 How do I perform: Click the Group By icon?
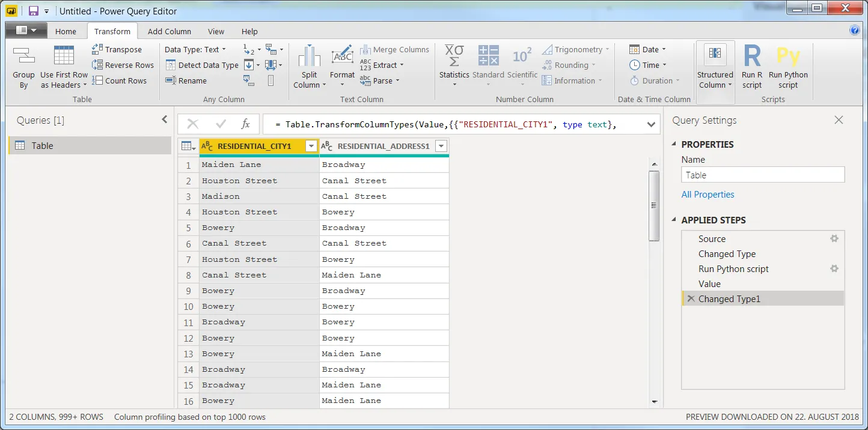pyautogui.click(x=23, y=56)
